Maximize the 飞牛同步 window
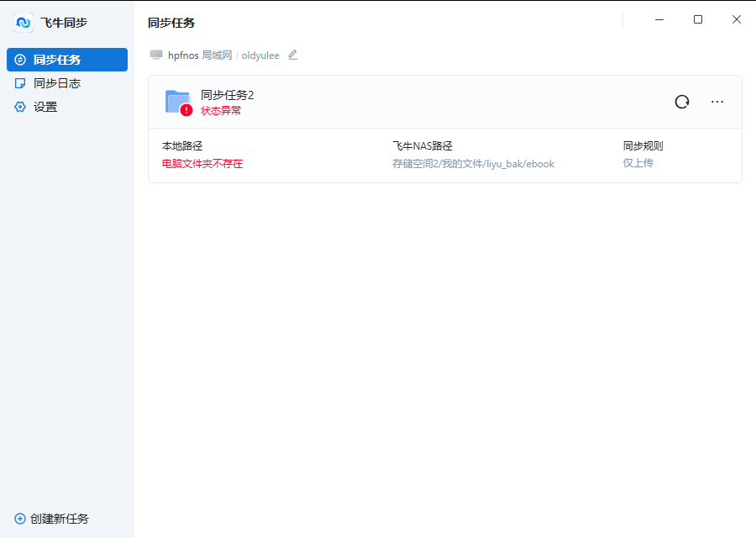 (698, 19)
